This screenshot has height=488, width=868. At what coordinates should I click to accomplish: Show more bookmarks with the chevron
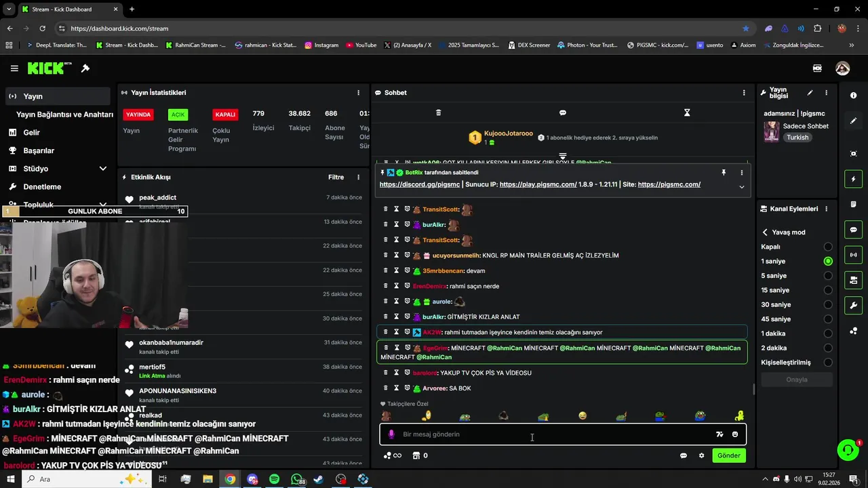point(852,45)
